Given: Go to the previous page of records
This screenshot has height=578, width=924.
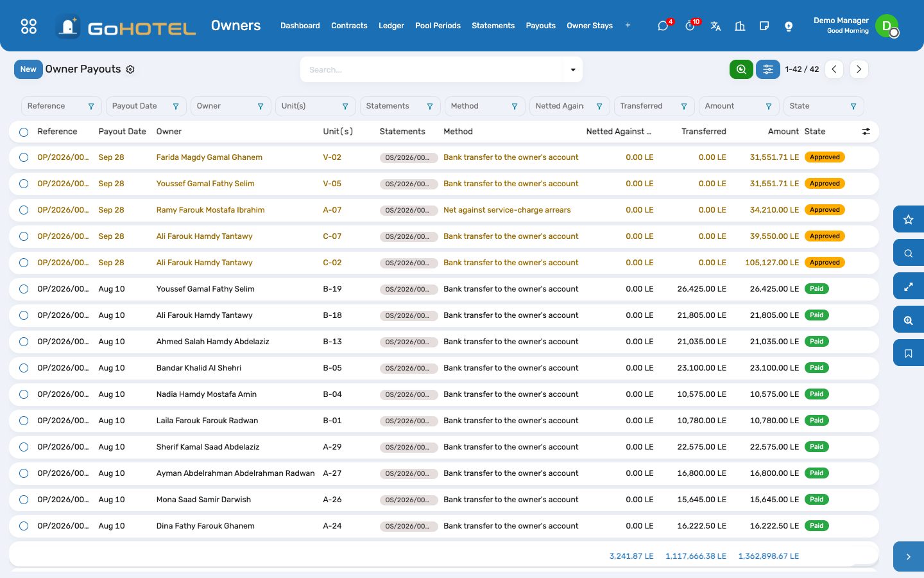Looking at the screenshot, I should click(834, 69).
